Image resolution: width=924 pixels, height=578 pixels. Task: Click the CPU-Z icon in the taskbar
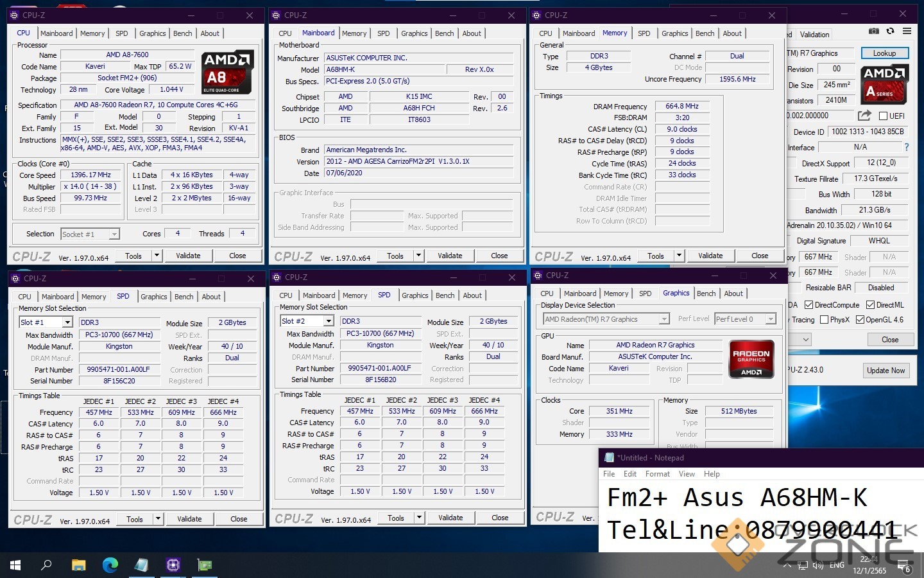(x=173, y=565)
